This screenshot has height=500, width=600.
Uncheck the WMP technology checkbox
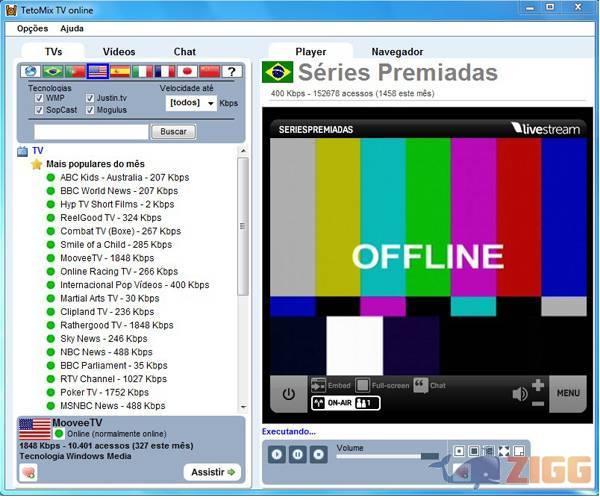click(x=39, y=98)
